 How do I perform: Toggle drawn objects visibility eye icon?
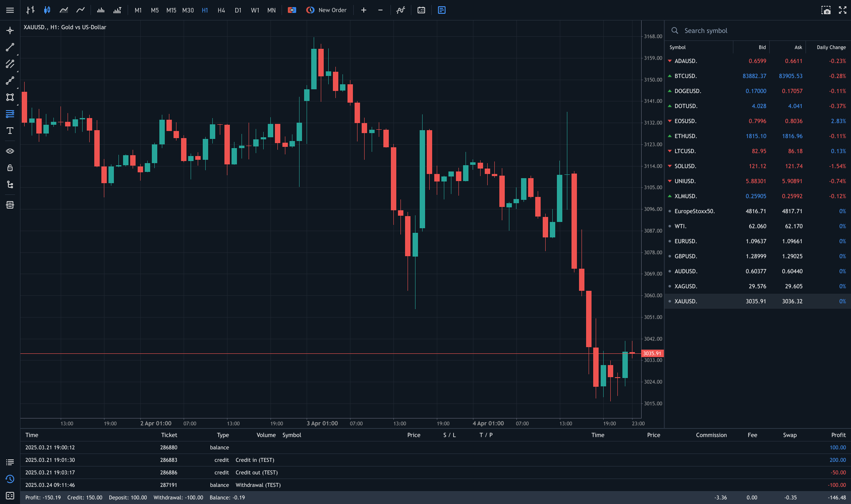click(10, 151)
